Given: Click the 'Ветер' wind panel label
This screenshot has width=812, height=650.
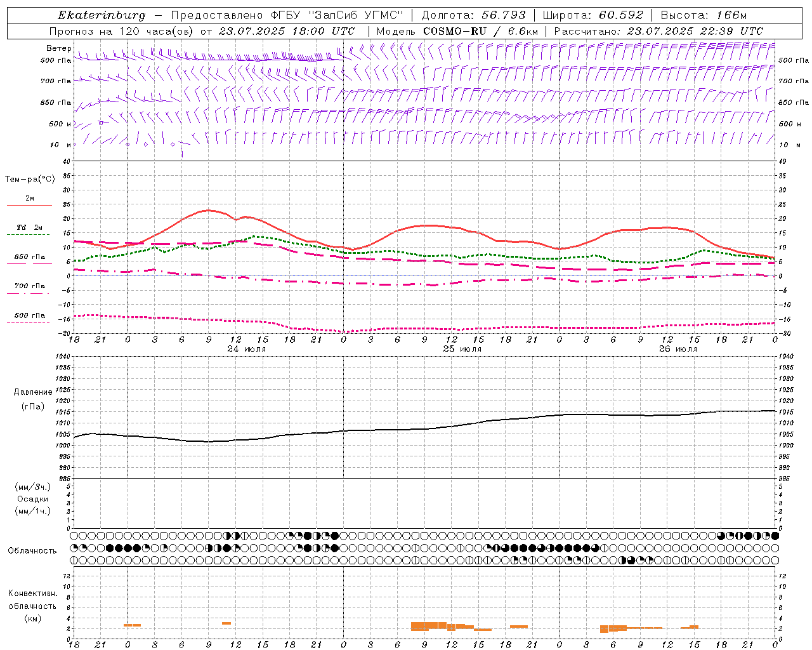Looking at the screenshot, I should pyautogui.click(x=58, y=48).
